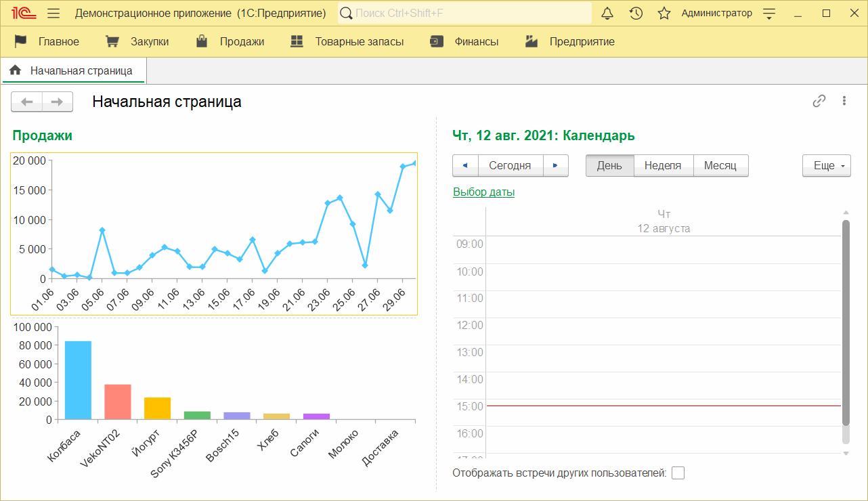
Task: Open the three-dot page menu
Action: pyautogui.click(x=844, y=101)
